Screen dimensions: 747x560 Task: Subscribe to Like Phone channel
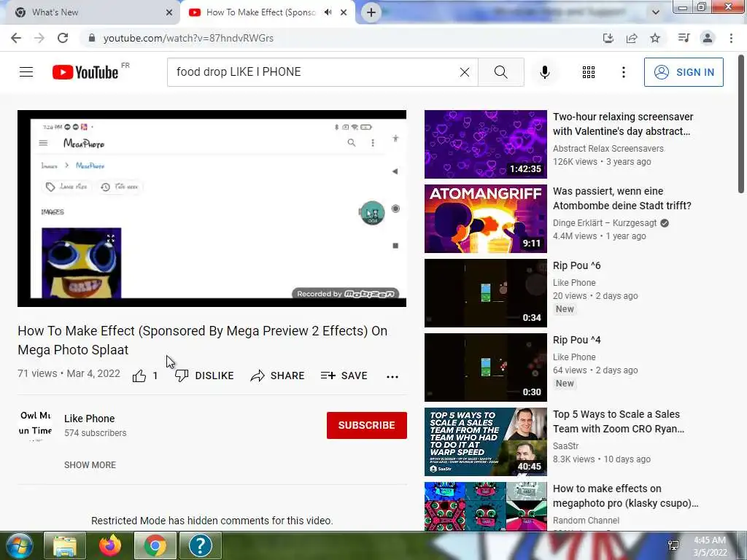[x=366, y=425]
